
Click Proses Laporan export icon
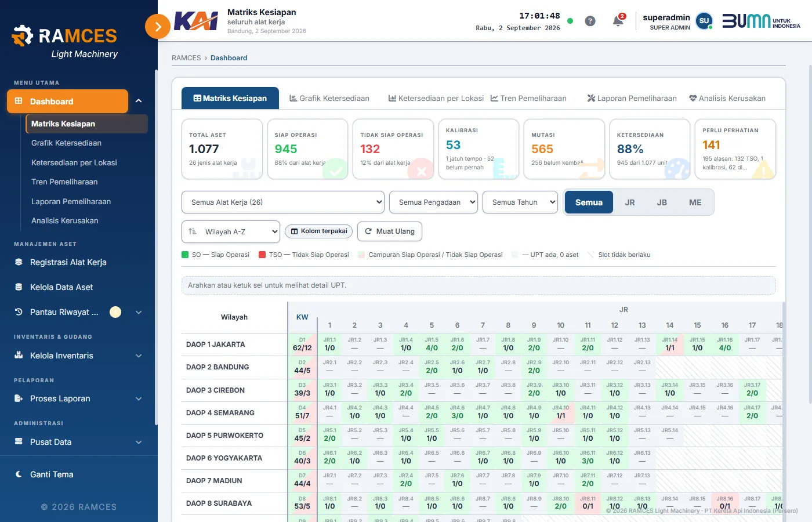(x=19, y=398)
